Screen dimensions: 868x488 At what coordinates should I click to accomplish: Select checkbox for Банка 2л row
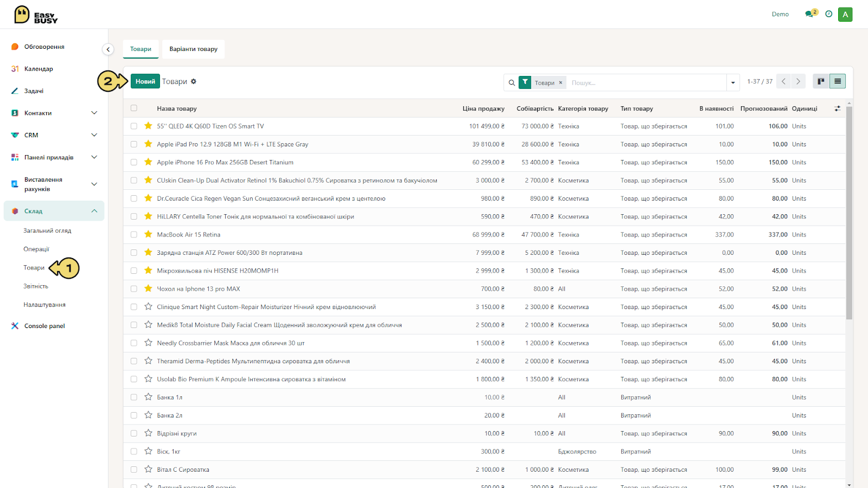click(134, 415)
